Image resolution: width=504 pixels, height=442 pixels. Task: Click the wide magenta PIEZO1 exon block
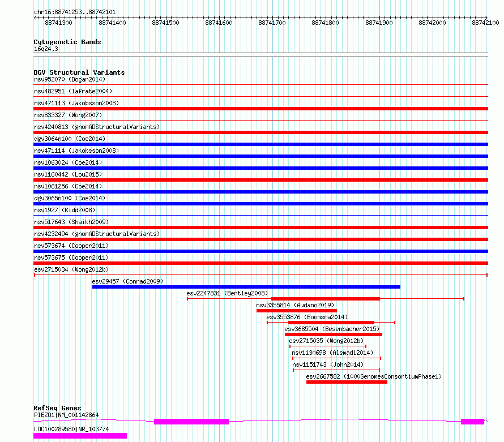(x=191, y=422)
